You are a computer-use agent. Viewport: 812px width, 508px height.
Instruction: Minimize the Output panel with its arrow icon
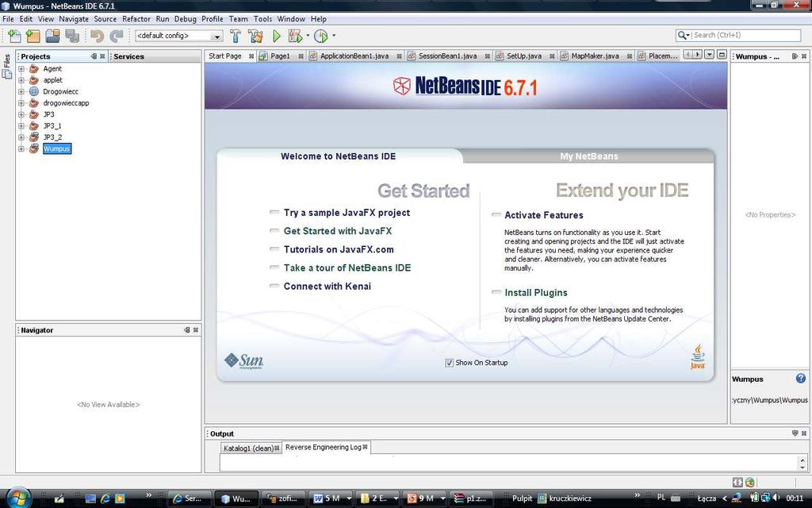click(x=795, y=433)
